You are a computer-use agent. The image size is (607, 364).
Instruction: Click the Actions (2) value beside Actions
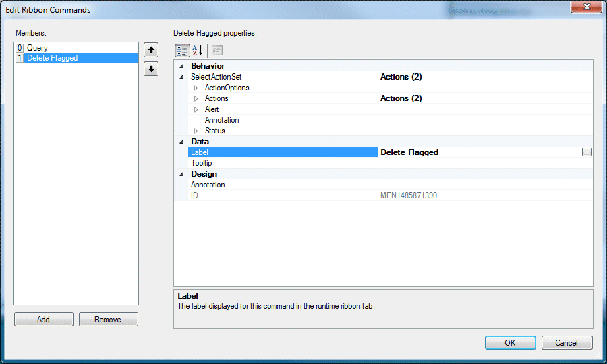pos(401,98)
